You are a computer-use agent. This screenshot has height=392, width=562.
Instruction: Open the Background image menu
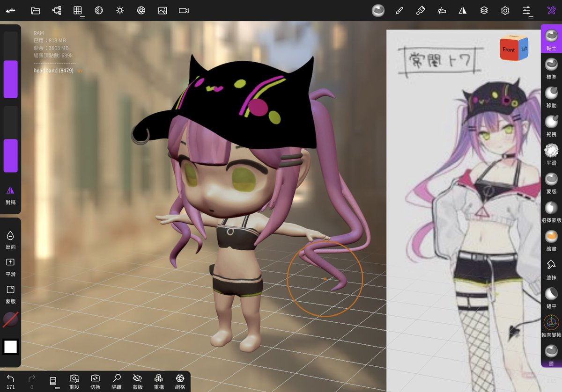163,10
